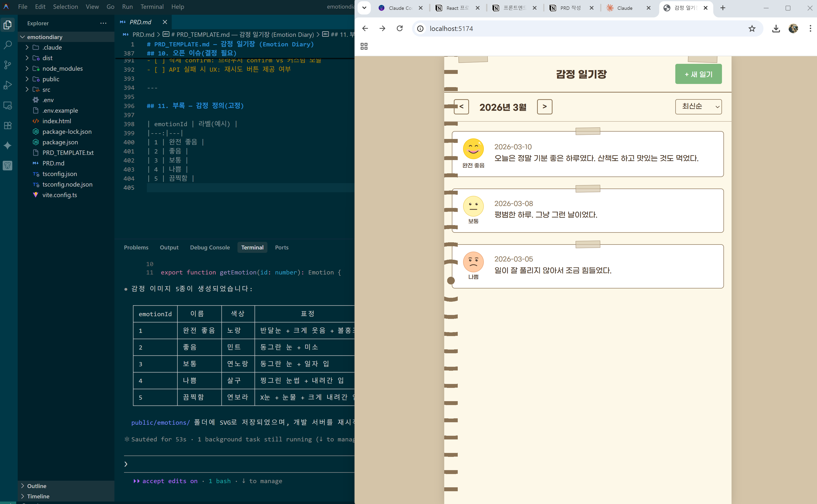Click the browser reload icon

pos(400,29)
